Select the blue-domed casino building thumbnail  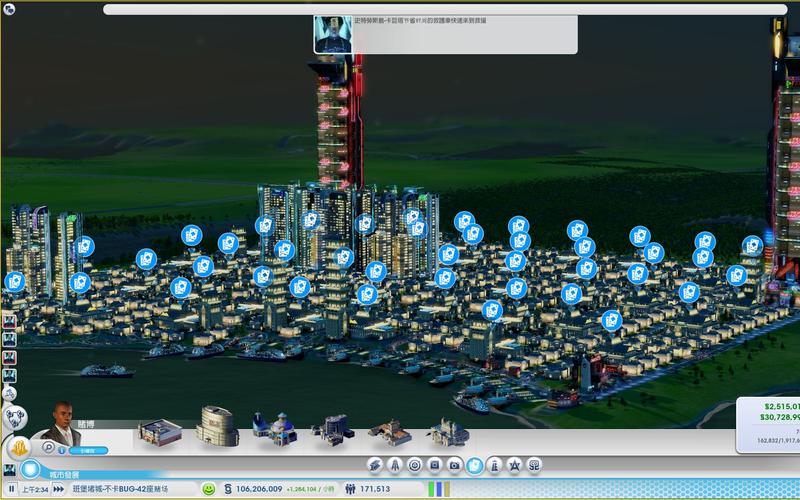click(272, 430)
